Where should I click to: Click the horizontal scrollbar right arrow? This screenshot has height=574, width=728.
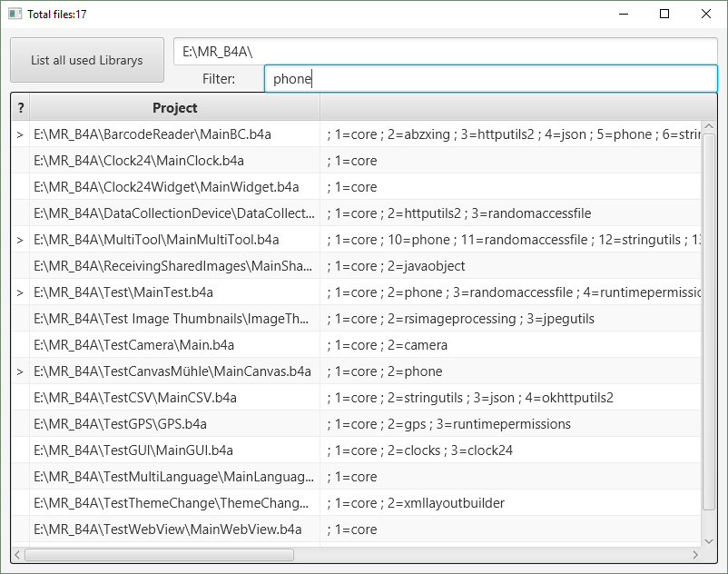click(695, 555)
